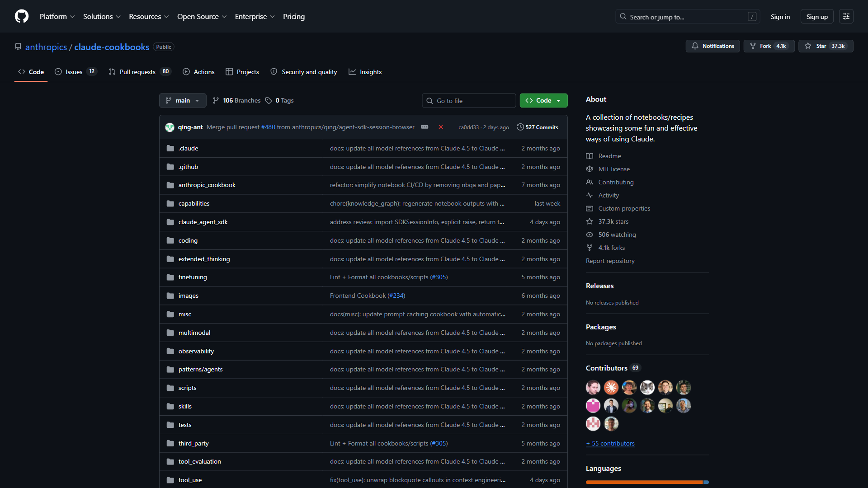Click Sign in
Image resolution: width=868 pixels, height=488 pixels.
(x=780, y=17)
